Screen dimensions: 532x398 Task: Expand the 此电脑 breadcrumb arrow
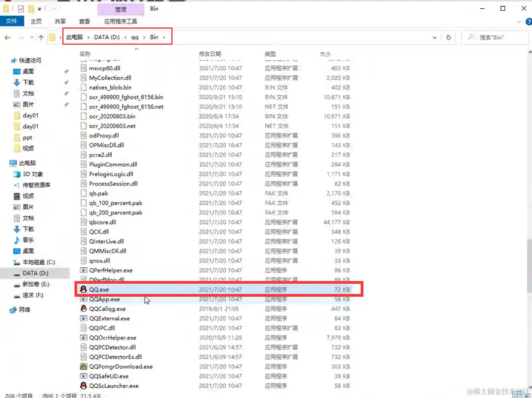(89, 37)
